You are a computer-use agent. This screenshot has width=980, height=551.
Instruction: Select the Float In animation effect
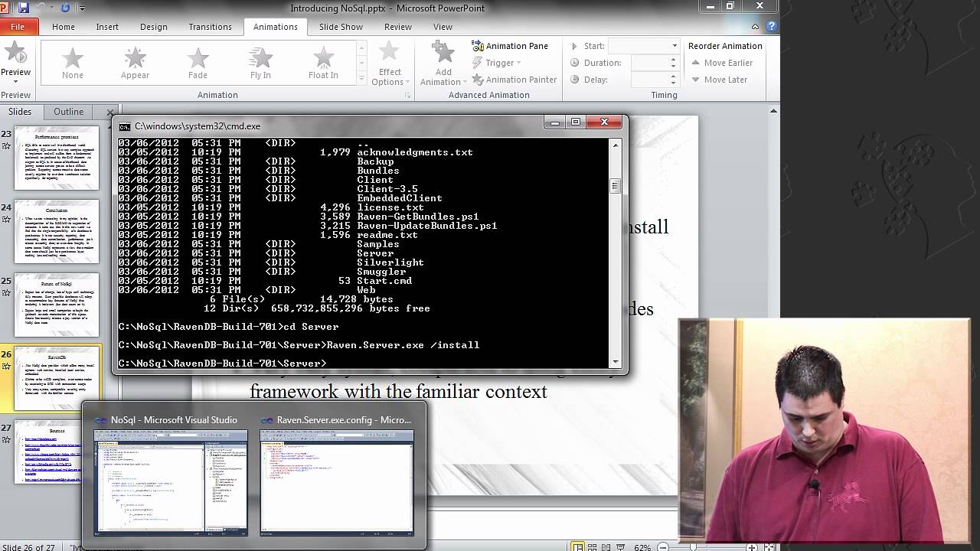point(323,62)
